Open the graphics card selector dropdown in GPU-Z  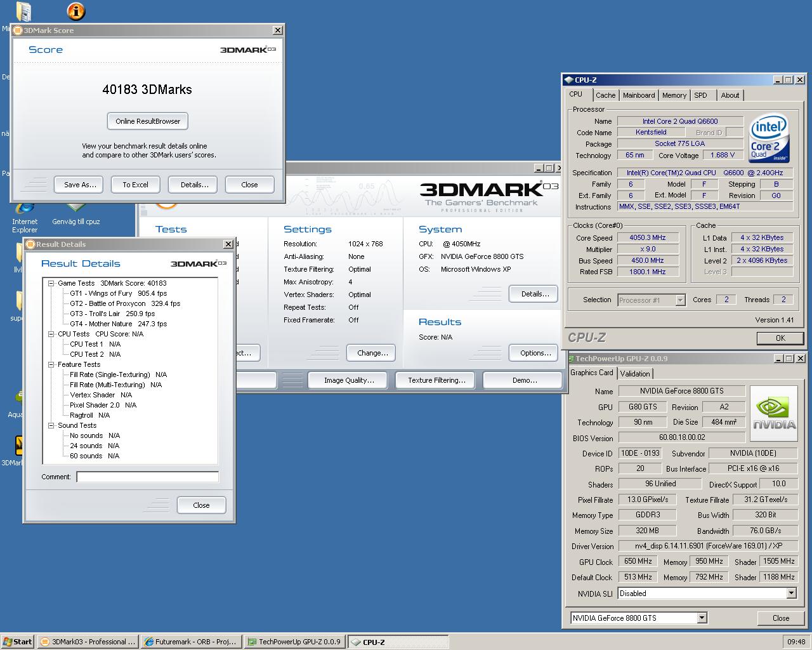point(702,618)
